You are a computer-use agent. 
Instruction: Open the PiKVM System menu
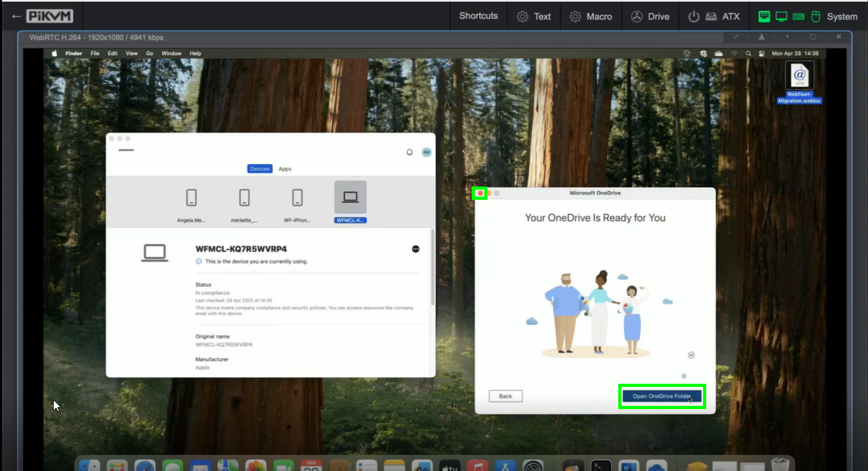tap(807, 16)
